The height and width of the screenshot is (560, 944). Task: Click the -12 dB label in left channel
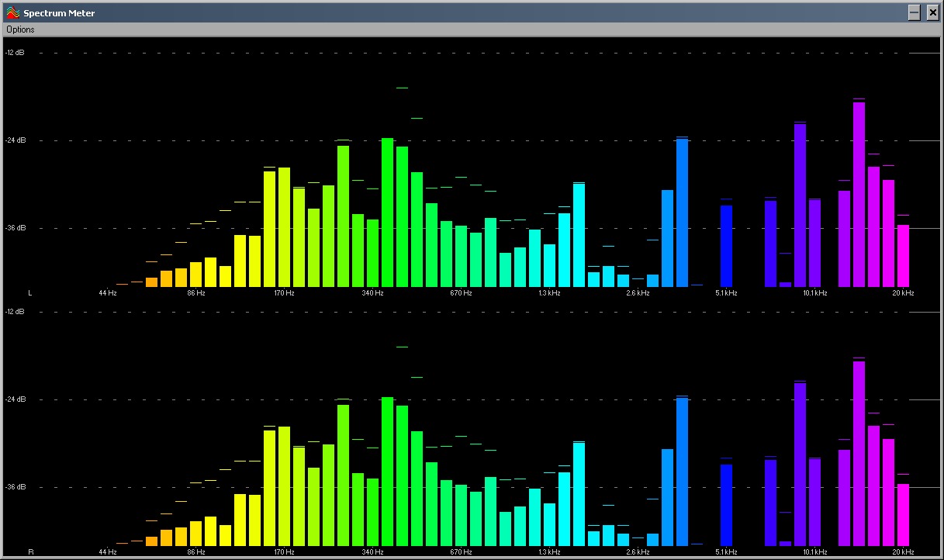[15, 53]
